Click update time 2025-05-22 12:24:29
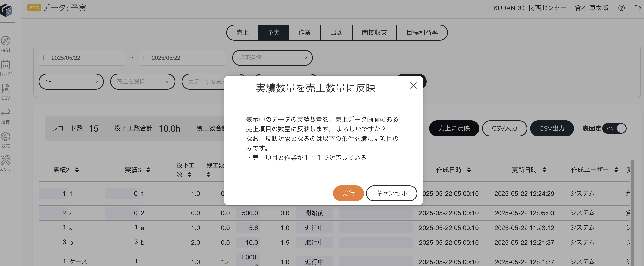The height and width of the screenshot is (266, 644). (524, 194)
